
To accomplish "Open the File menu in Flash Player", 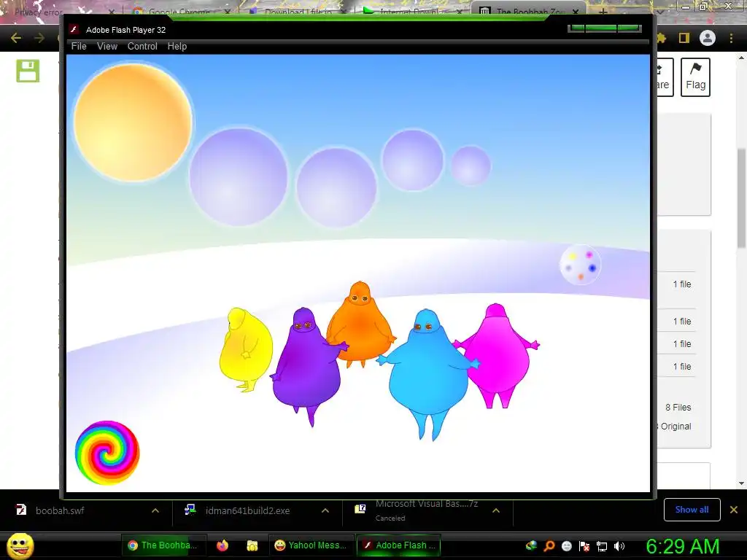I will coord(79,46).
